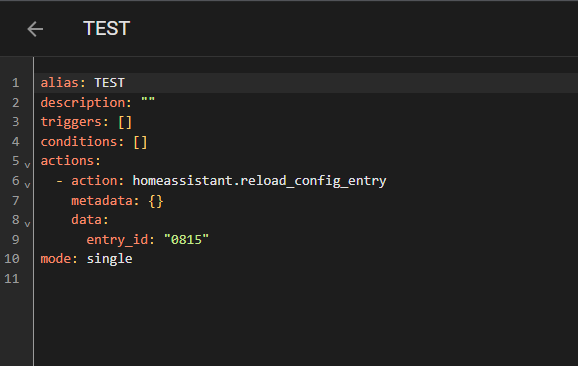Click line number 10 in the gutter
The width and height of the screenshot is (578, 366).
coord(12,259)
